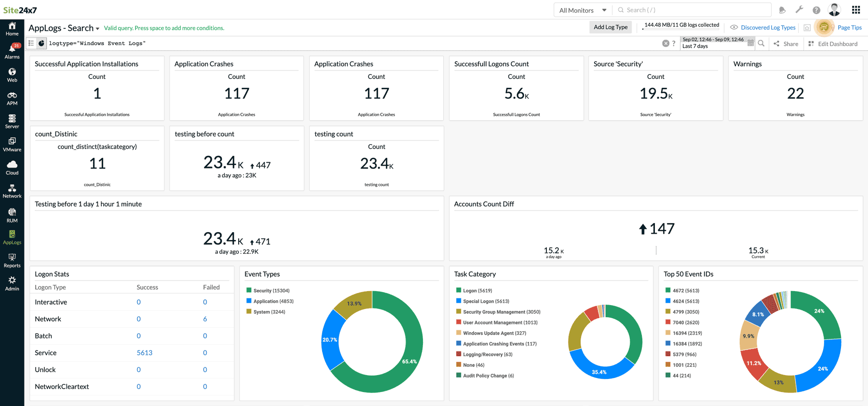Open the APM section
The width and height of the screenshot is (868, 406).
12,98
